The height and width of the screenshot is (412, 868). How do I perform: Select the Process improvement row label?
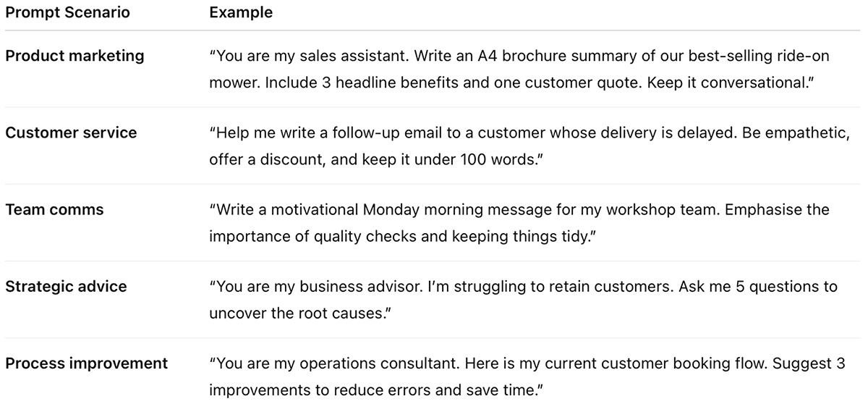87,363
